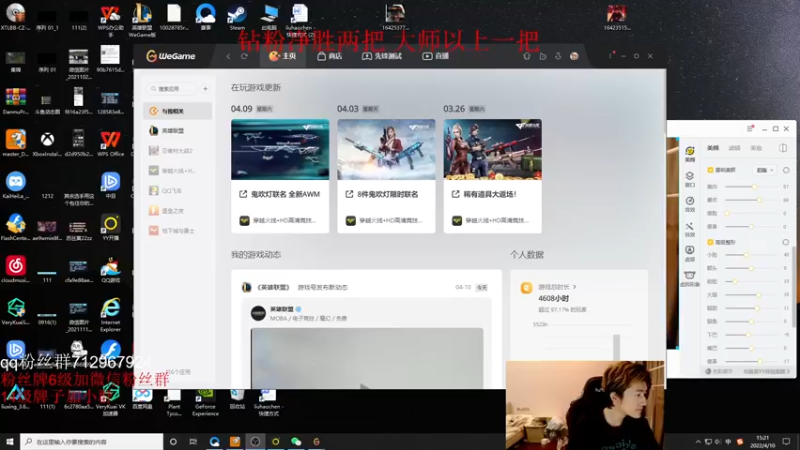
Task: Adjust the 小脸 slider valued 40
Action: point(752,255)
